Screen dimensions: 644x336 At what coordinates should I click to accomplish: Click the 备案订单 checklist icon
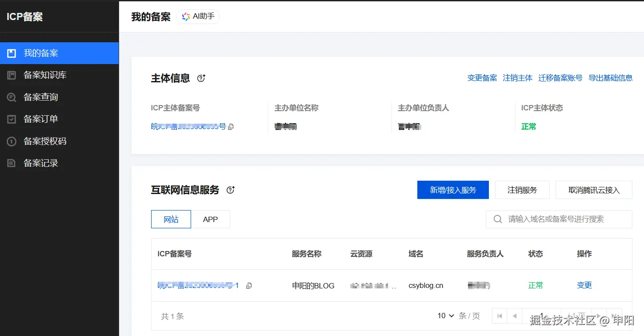(x=12, y=119)
